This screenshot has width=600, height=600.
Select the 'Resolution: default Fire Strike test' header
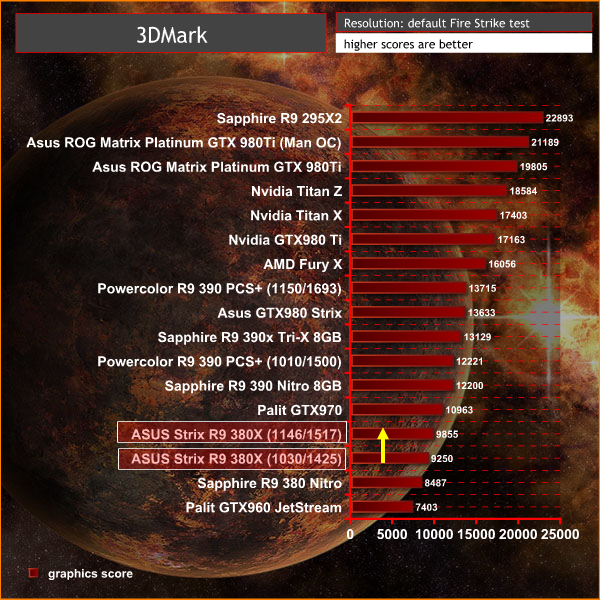click(464, 23)
